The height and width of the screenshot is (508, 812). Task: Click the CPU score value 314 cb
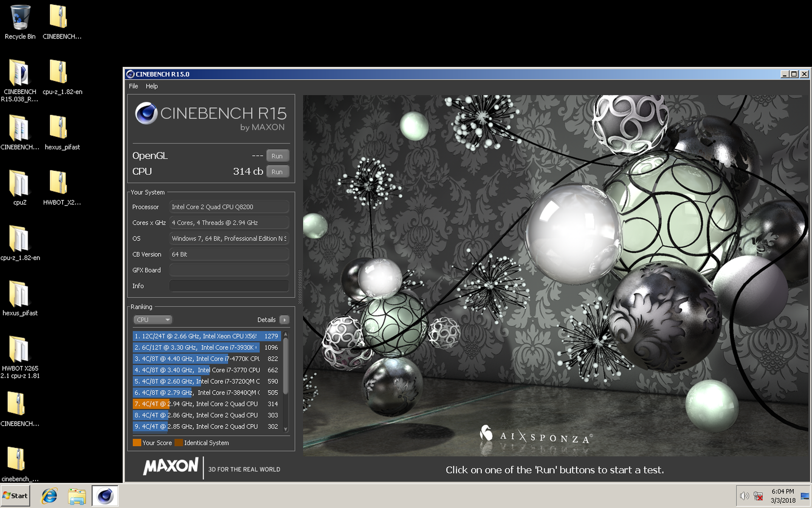pos(248,172)
